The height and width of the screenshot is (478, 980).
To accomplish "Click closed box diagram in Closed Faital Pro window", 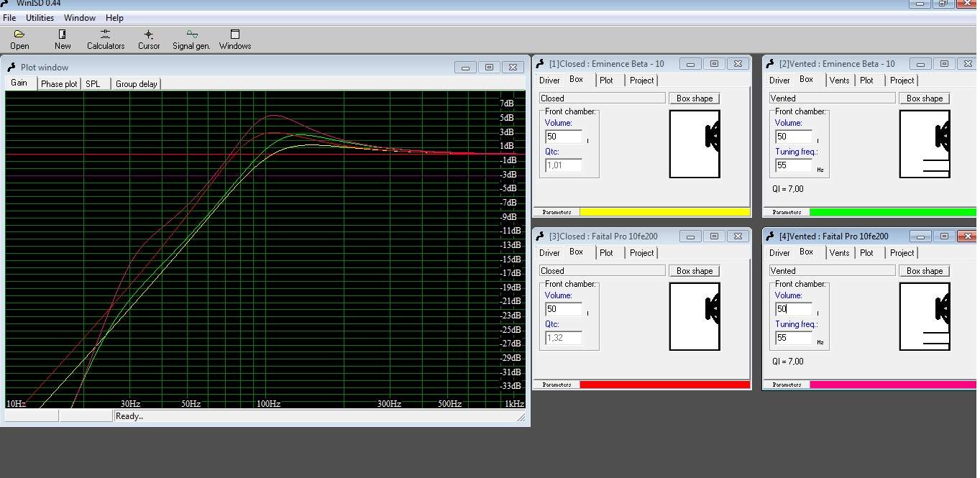I will coord(695,316).
